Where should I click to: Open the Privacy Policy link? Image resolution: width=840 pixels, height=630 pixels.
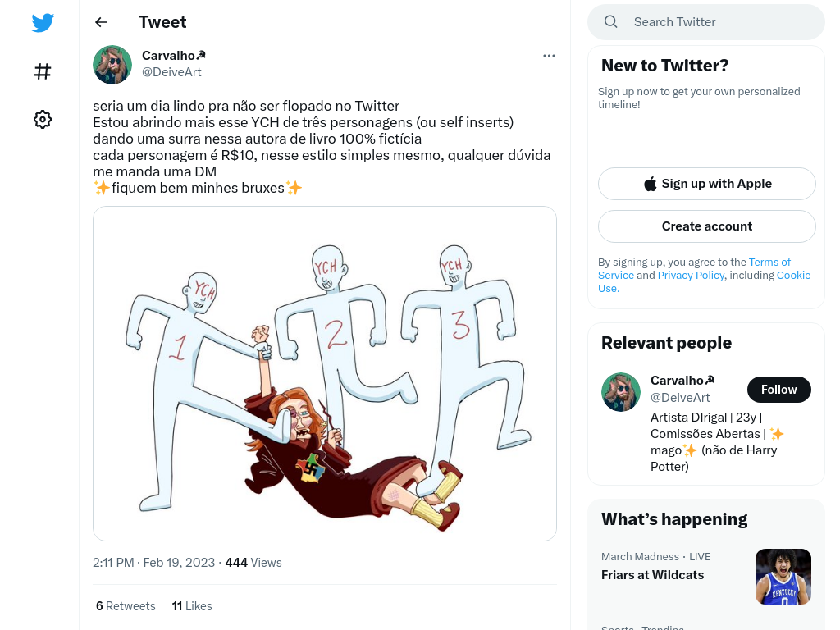pyautogui.click(x=691, y=276)
